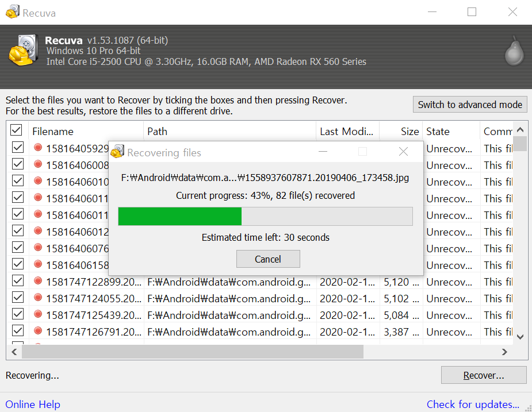Minimize the Recovering files dialog
This screenshot has height=412, width=532.
coord(323,152)
